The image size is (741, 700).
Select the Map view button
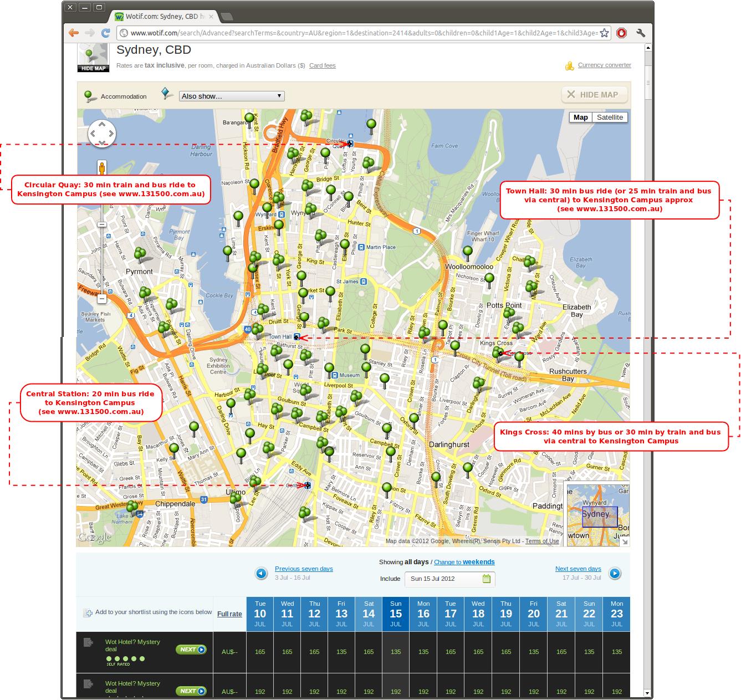coord(580,117)
